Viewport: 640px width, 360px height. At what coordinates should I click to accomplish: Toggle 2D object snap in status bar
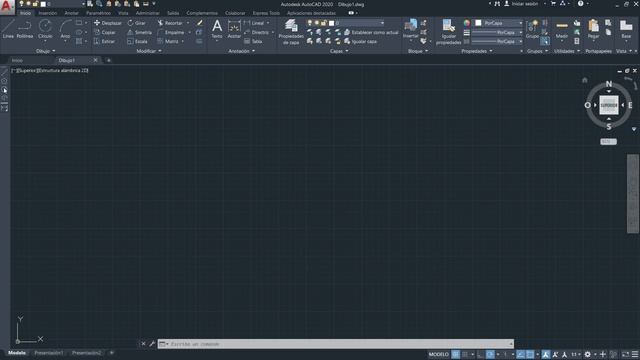coord(530,354)
